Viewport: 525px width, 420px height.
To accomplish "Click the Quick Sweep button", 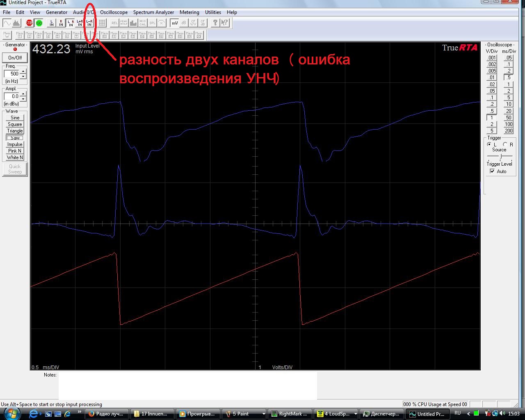I will (x=15, y=169).
